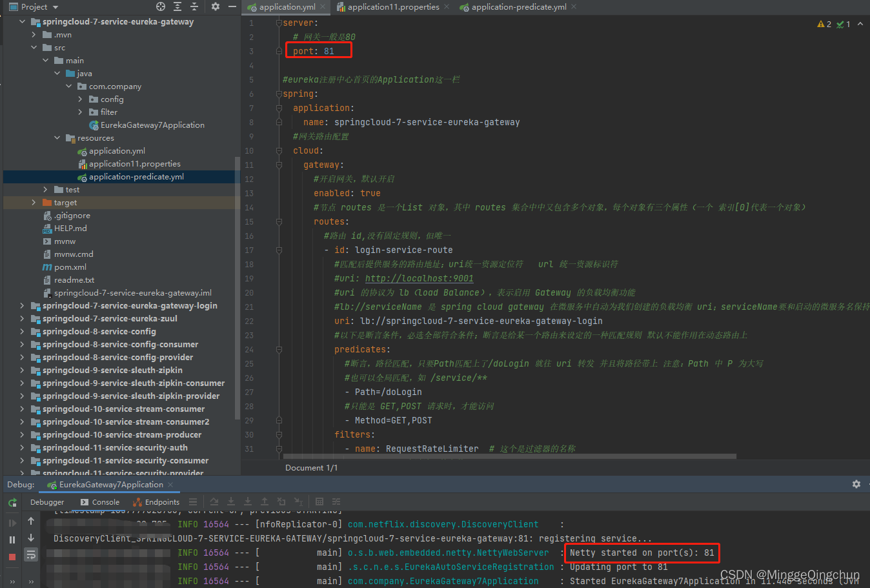870x588 pixels.
Task: Stop EurekaGateway7Application with red square
Action: [12, 556]
